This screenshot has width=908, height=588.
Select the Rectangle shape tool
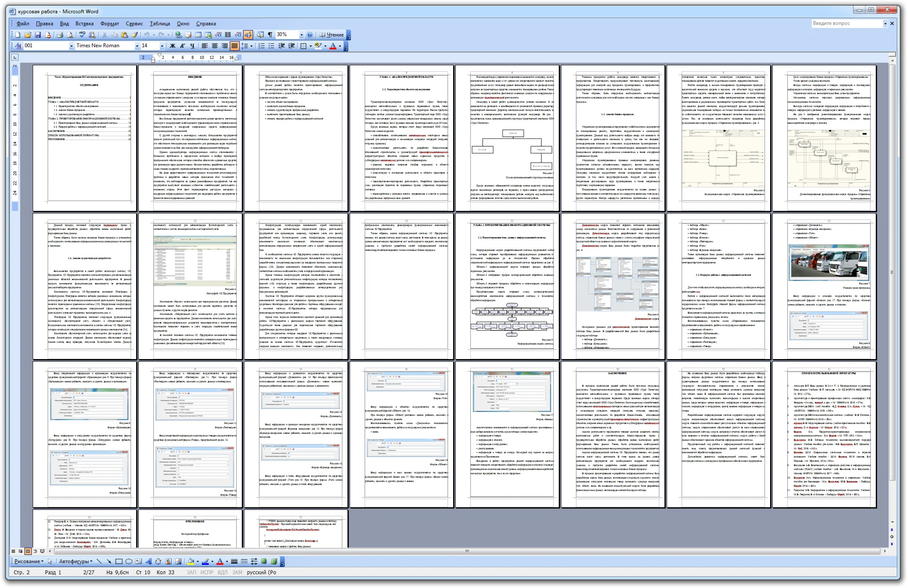(x=119, y=561)
